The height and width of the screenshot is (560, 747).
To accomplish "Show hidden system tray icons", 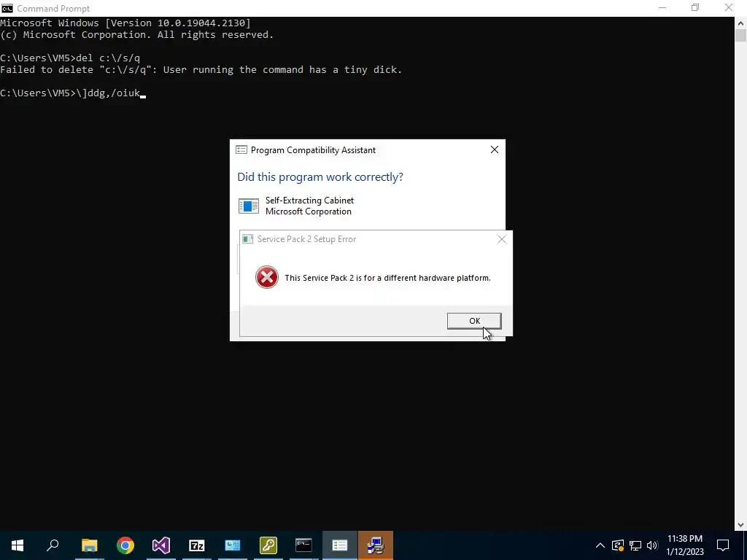I will [x=600, y=545].
